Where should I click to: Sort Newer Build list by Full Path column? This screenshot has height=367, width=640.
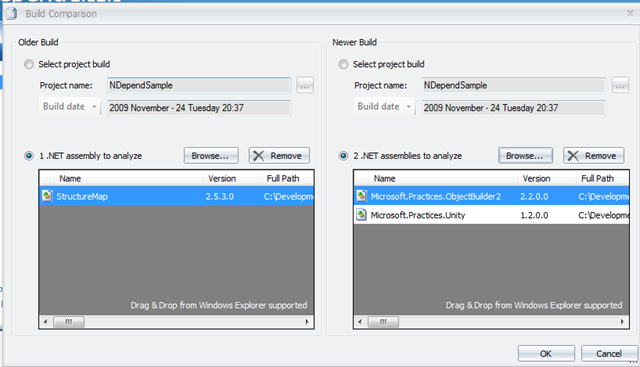[602, 178]
